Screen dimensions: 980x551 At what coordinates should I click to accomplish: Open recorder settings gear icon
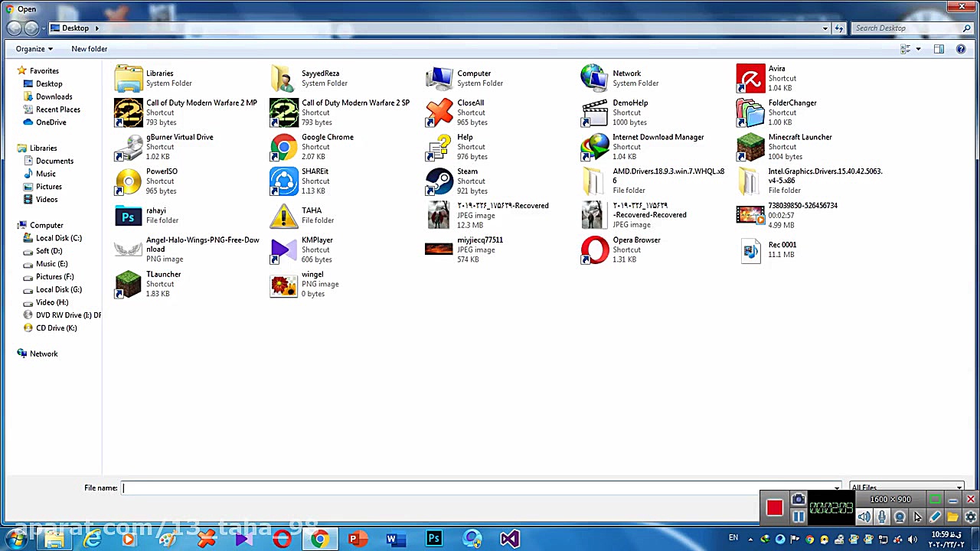(x=970, y=517)
